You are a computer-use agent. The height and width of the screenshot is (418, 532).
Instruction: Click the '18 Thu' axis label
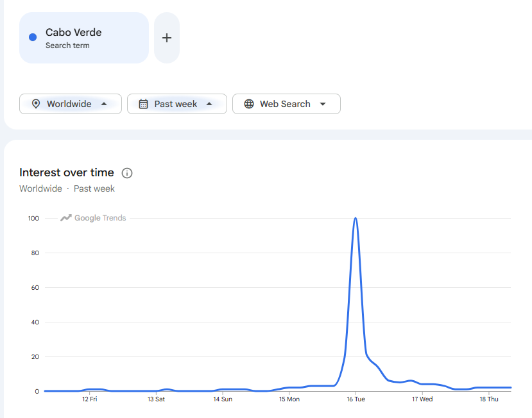coord(488,399)
